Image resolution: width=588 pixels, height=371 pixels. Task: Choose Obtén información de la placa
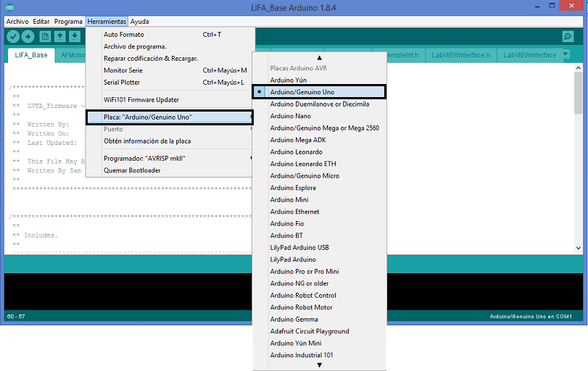click(170, 141)
